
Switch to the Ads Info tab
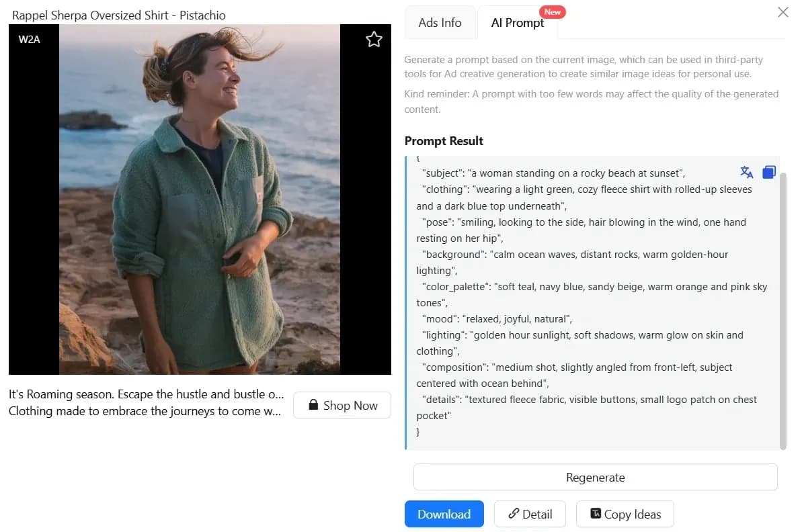(x=440, y=22)
